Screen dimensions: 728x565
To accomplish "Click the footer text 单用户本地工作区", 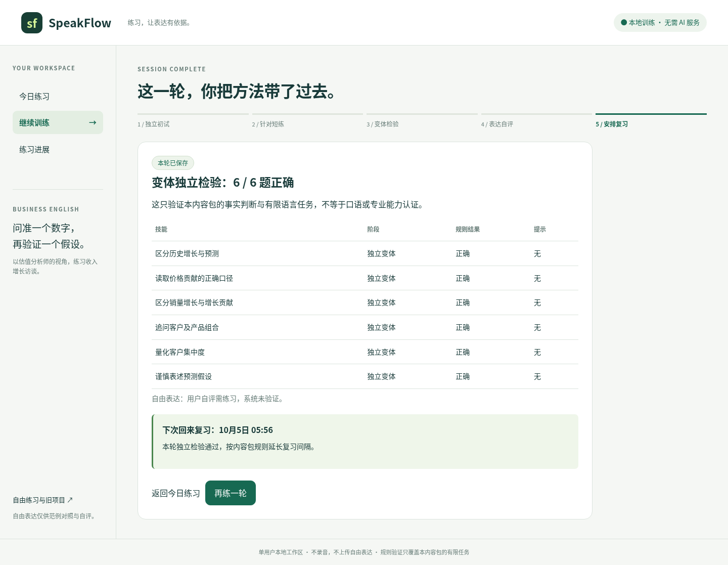I will click(x=281, y=552).
